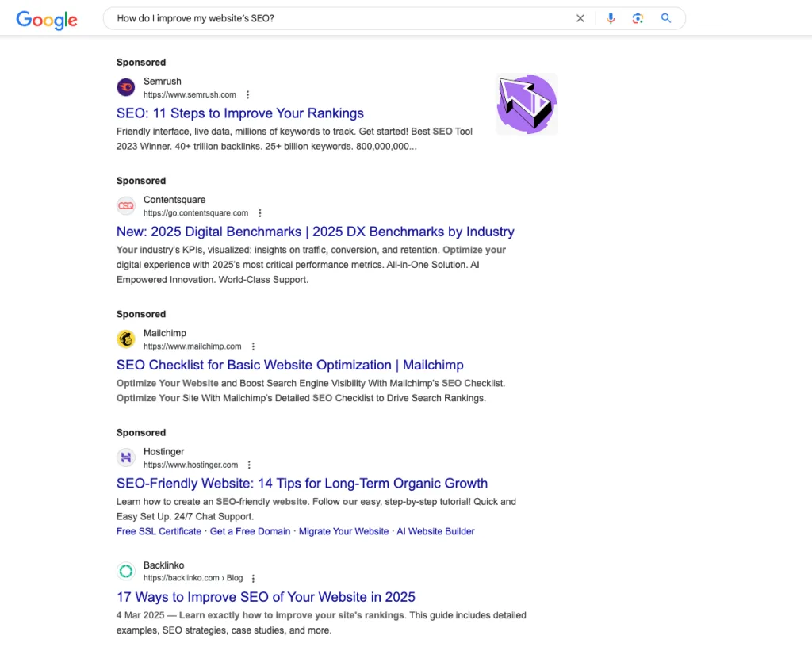This screenshot has height=647, width=812.
Task: Click the Mailchimp site name
Action: (x=165, y=333)
